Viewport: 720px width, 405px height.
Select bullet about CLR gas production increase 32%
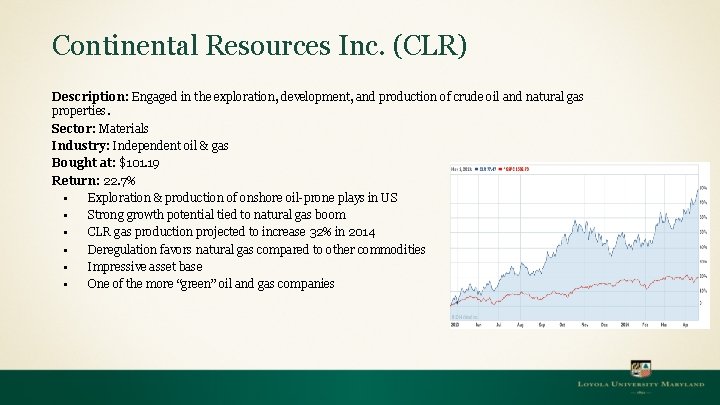coord(231,232)
